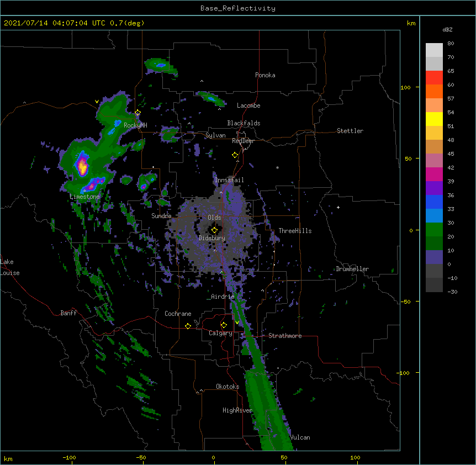The height and width of the screenshot is (465, 476).
Task: Click the 80 dBZ value in legend
Action: click(451, 44)
